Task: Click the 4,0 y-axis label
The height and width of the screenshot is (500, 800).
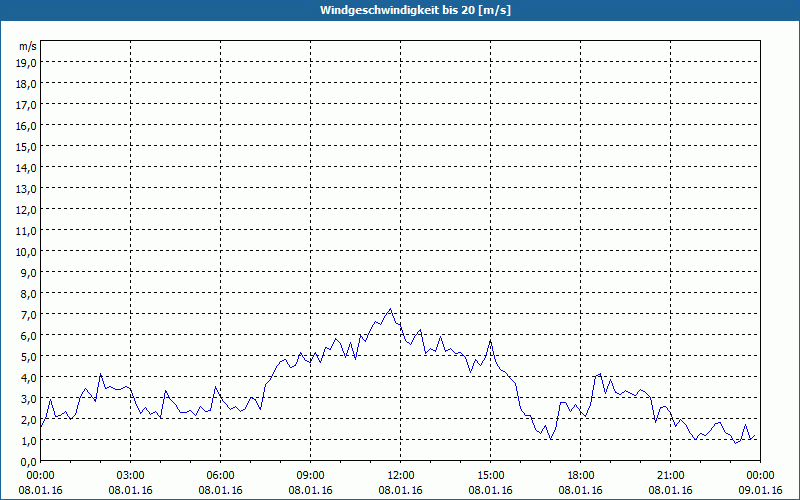Action: pos(28,378)
